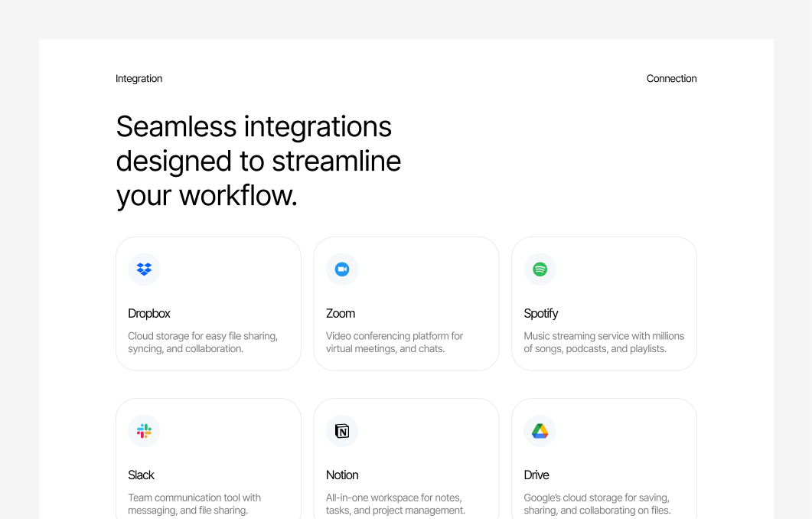The image size is (812, 519).
Task: Select the Zoom integration card
Action: tap(406, 303)
